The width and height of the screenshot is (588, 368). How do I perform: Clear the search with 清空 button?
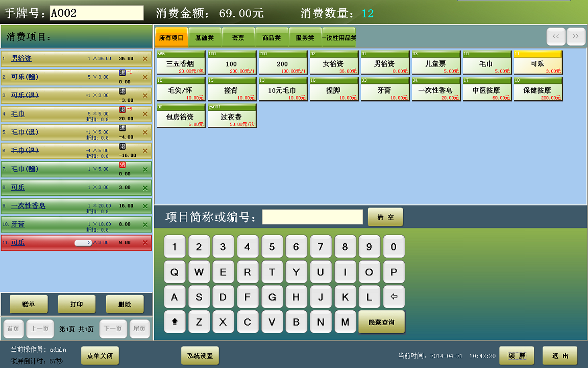click(x=385, y=217)
